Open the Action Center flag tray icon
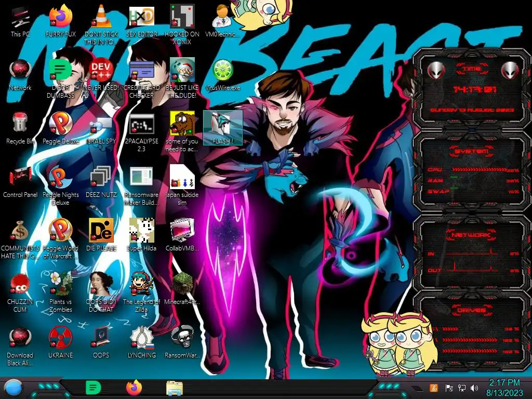The image size is (532, 399). (x=449, y=388)
